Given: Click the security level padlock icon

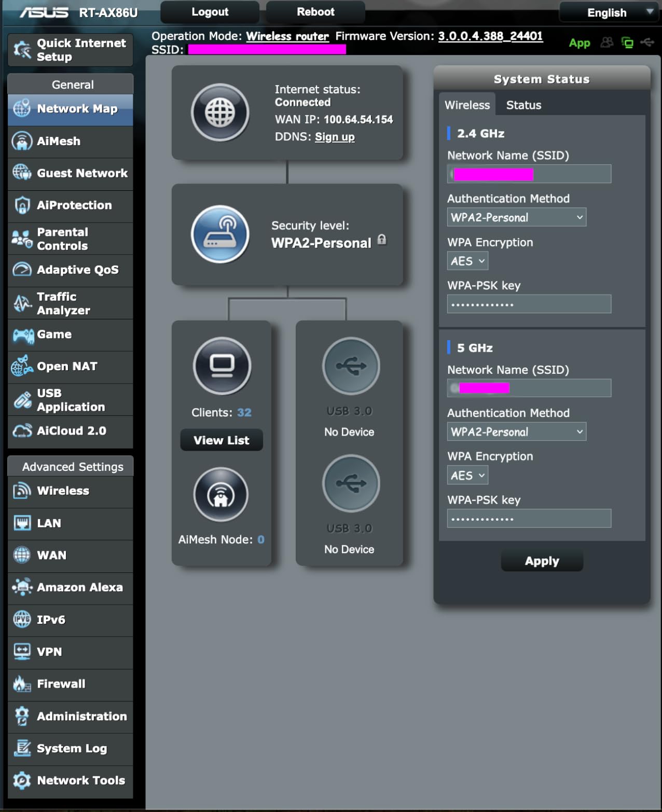Looking at the screenshot, I should click(x=382, y=240).
